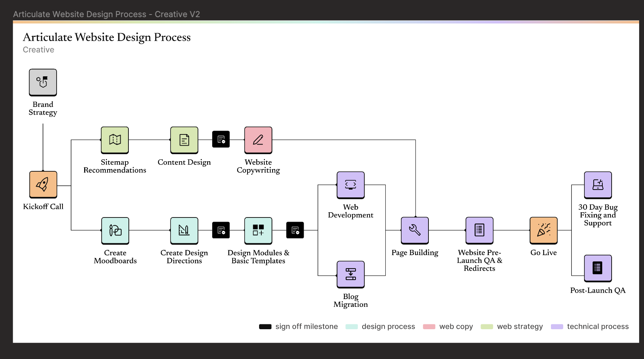Image resolution: width=644 pixels, height=359 pixels.
Task: Click the 'Website Pre-Launch QA & Redirects' label
Action: click(x=479, y=260)
